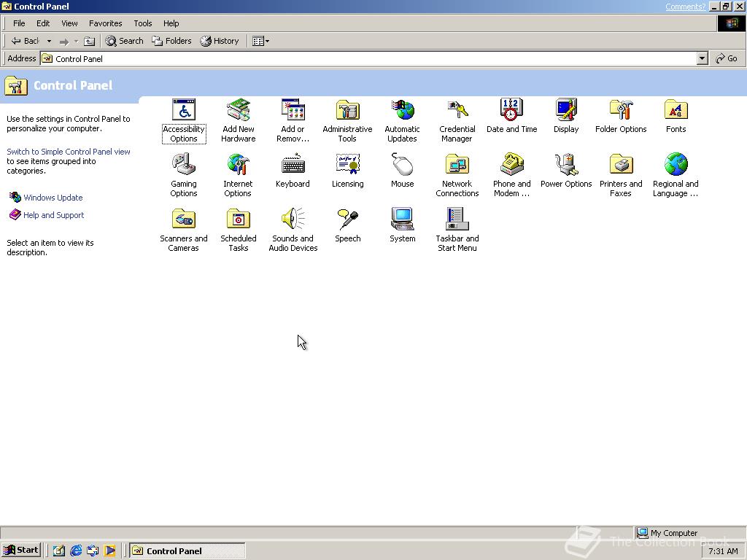Open the Windows Update link
Screen dimensions: 747x560
click(53, 197)
